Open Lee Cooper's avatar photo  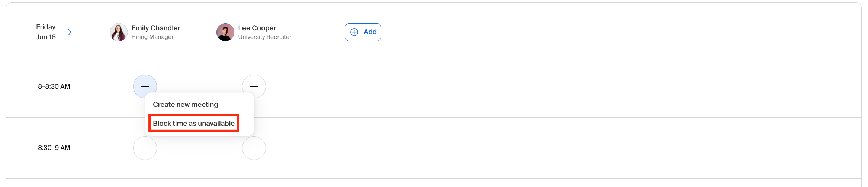(225, 32)
